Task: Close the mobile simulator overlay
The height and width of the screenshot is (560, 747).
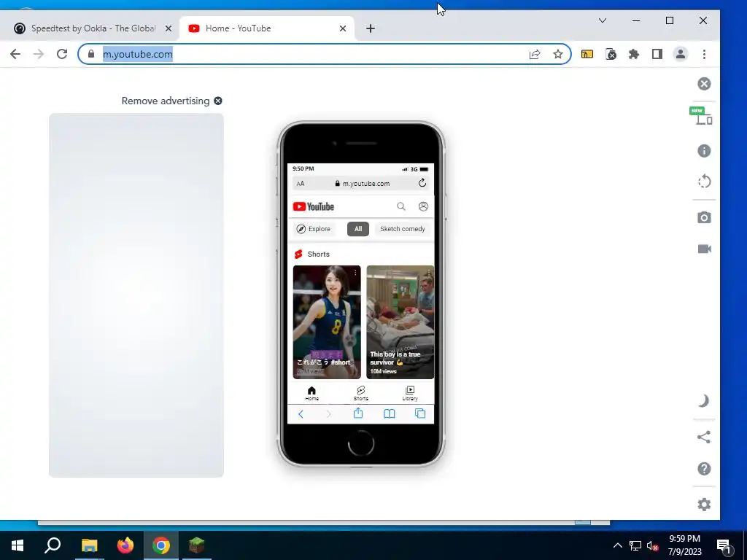Action: (x=704, y=84)
